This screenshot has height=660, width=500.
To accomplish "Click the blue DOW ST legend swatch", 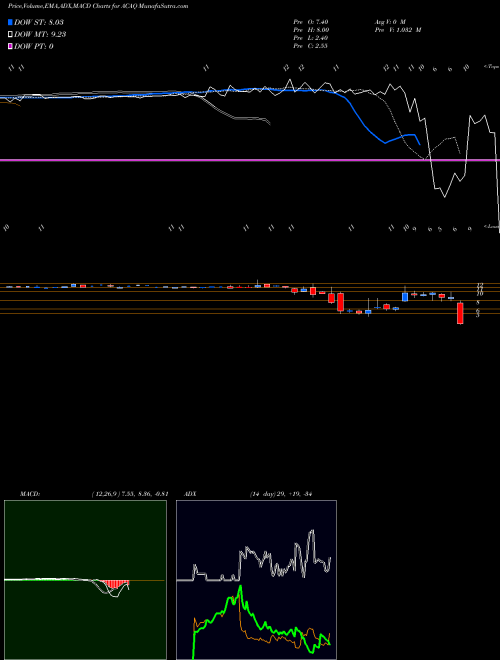I will pyautogui.click(x=10, y=22).
